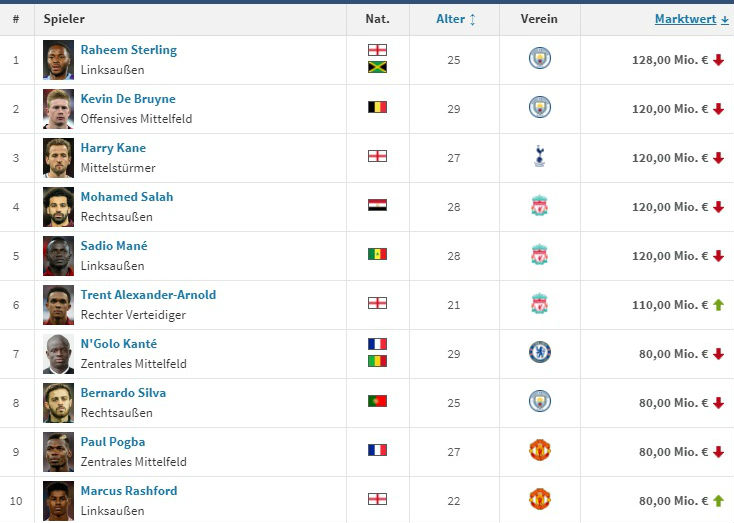Click Senegal flag next to Sadio Mané
The height and width of the screenshot is (523, 734).
click(x=377, y=254)
